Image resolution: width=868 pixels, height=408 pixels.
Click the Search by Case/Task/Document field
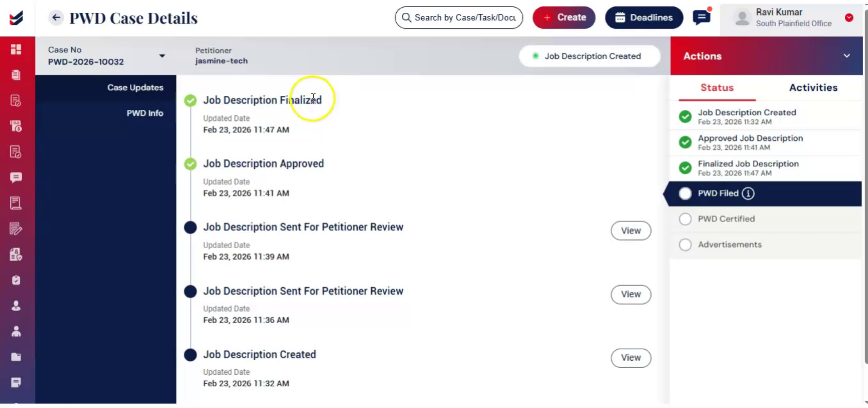click(x=459, y=17)
